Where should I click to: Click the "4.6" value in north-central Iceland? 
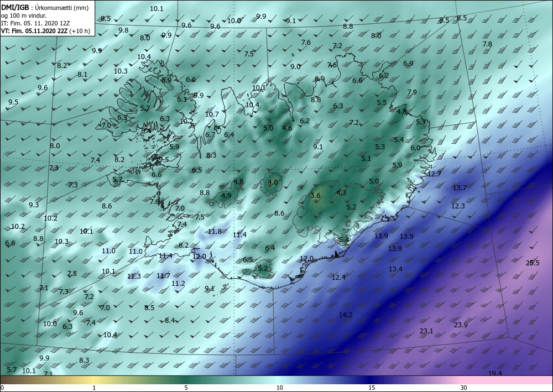(288, 128)
